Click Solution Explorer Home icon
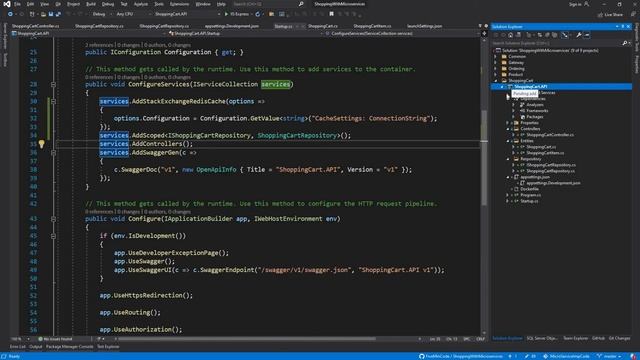 pyautogui.click(x=510, y=35)
